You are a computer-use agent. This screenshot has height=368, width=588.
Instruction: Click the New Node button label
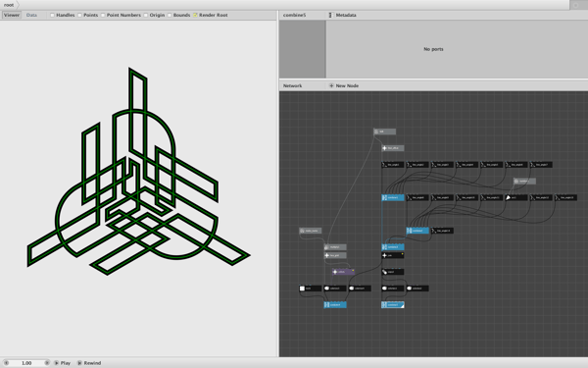tap(347, 85)
